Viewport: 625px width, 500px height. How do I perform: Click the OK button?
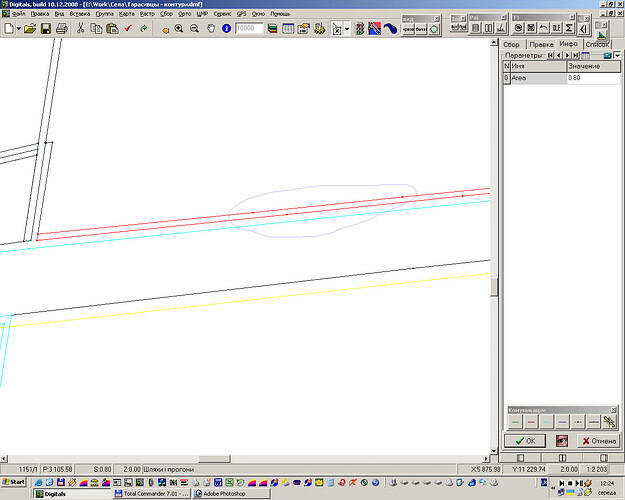[x=525, y=441]
